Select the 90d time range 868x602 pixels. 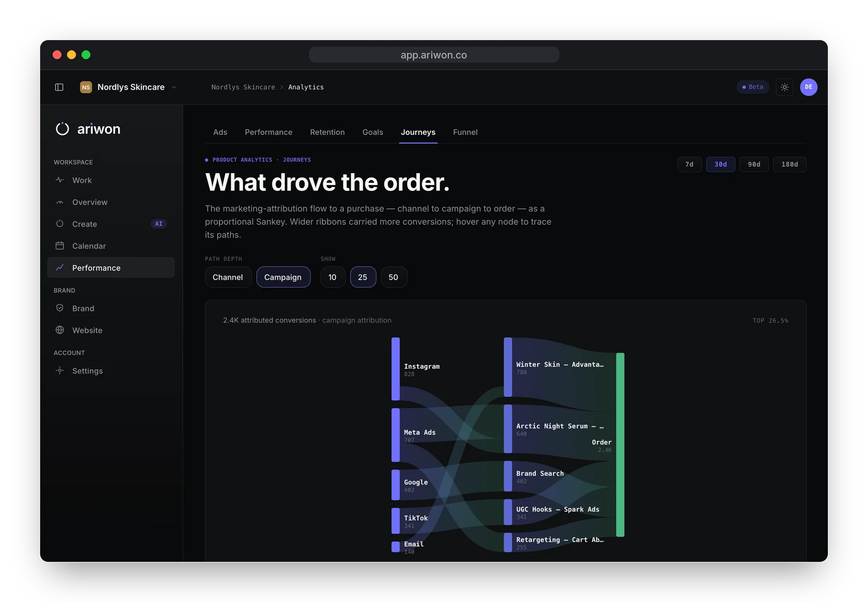pyautogui.click(x=754, y=164)
